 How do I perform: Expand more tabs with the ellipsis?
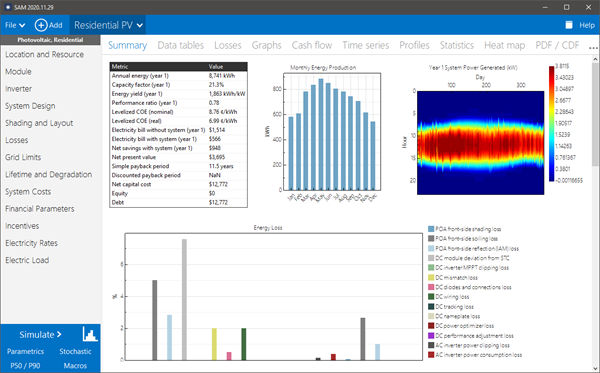593,48
